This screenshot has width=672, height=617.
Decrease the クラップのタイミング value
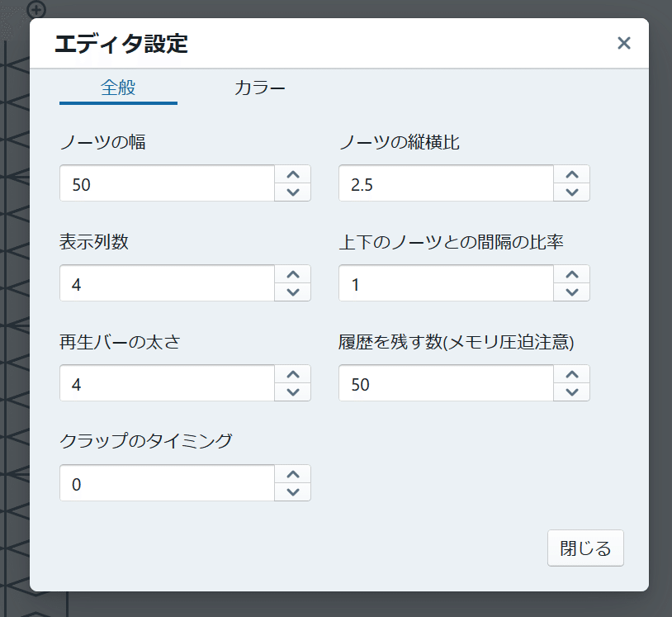pos(292,491)
